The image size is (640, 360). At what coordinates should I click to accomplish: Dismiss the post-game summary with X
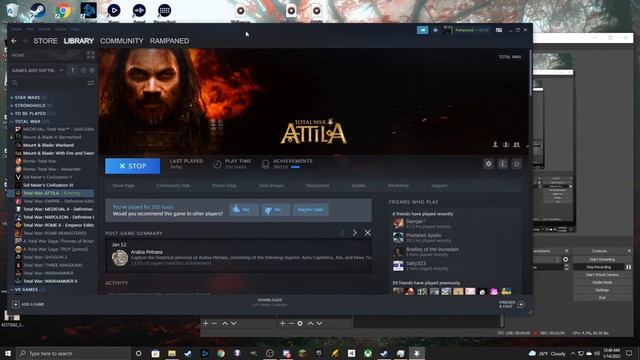367,233
